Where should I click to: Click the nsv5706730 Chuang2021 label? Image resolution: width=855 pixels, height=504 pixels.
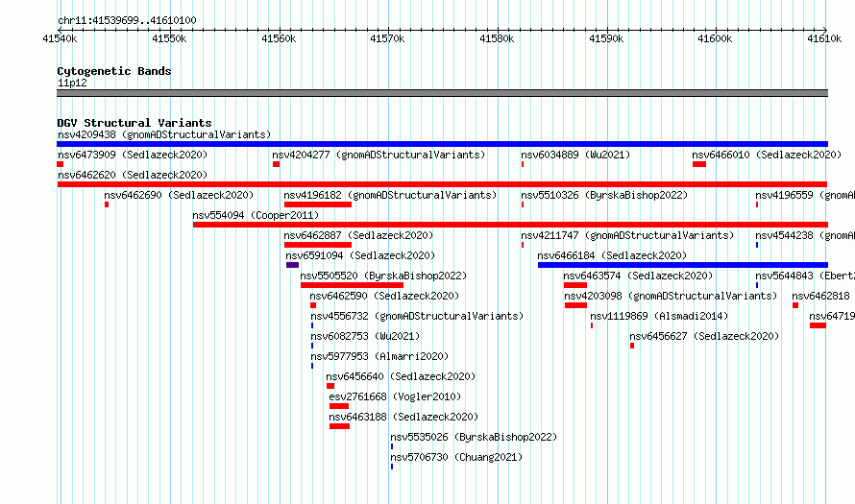456,457
